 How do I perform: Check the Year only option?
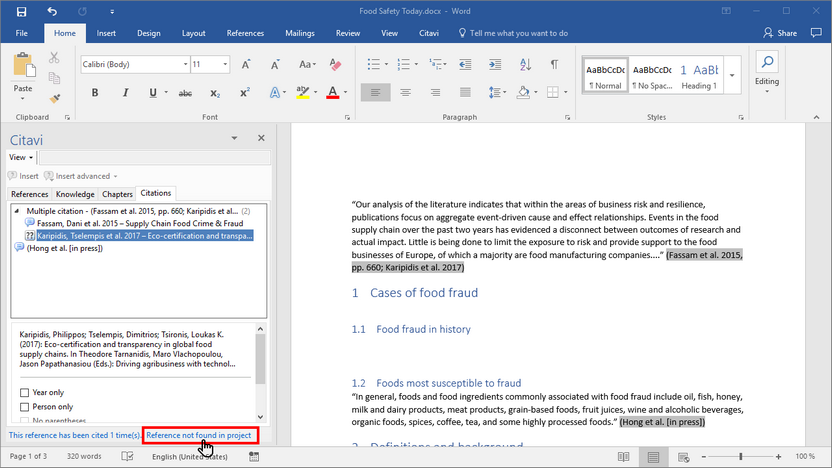[x=24, y=393]
